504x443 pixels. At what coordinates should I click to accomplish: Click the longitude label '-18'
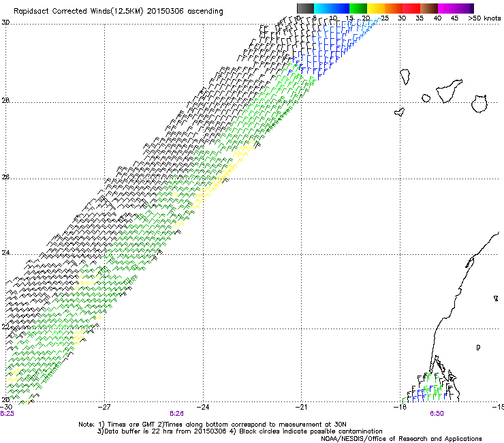tap(400, 407)
